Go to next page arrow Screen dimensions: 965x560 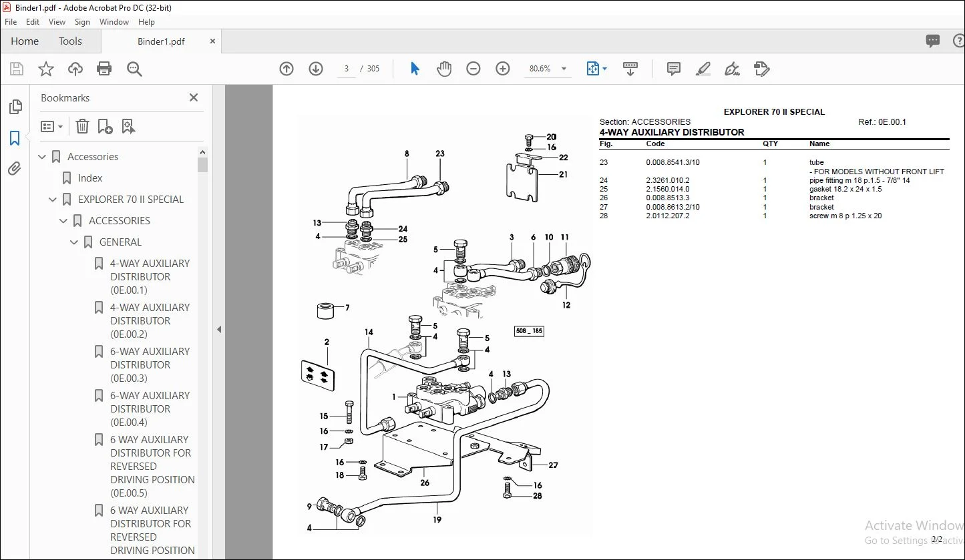click(x=316, y=69)
